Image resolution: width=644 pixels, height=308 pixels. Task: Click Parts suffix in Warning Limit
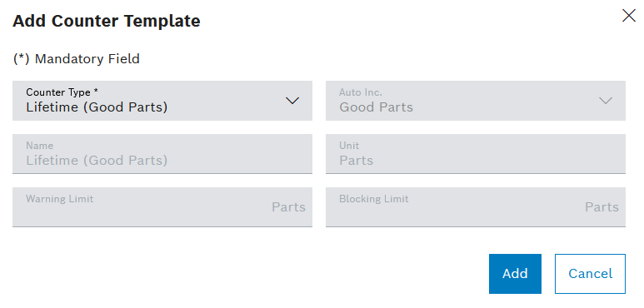click(288, 207)
